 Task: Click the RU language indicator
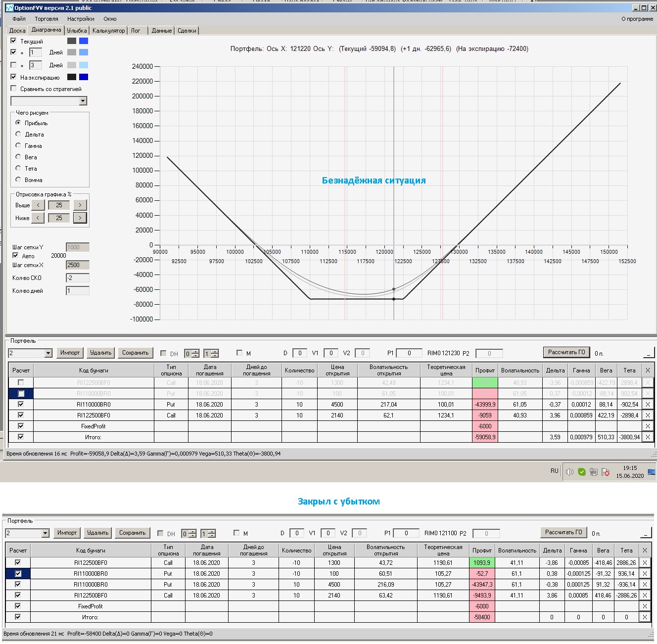(554, 471)
